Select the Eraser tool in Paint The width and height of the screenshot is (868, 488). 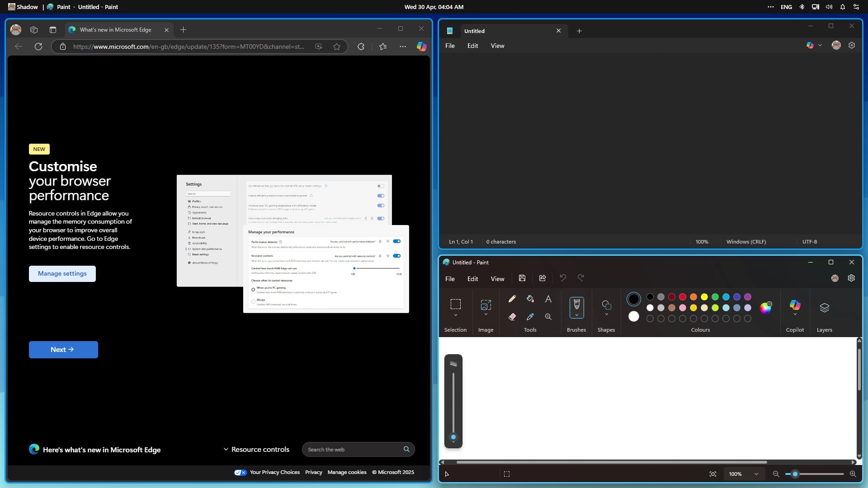pos(512,317)
